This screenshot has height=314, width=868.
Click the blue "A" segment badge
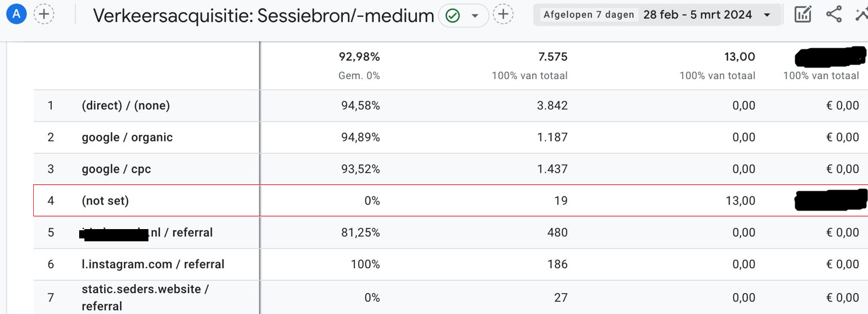click(16, 15)
